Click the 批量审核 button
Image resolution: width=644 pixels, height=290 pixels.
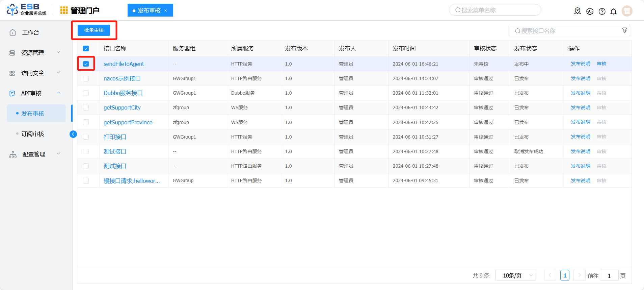pyautogui.click(x=94, y=30)
